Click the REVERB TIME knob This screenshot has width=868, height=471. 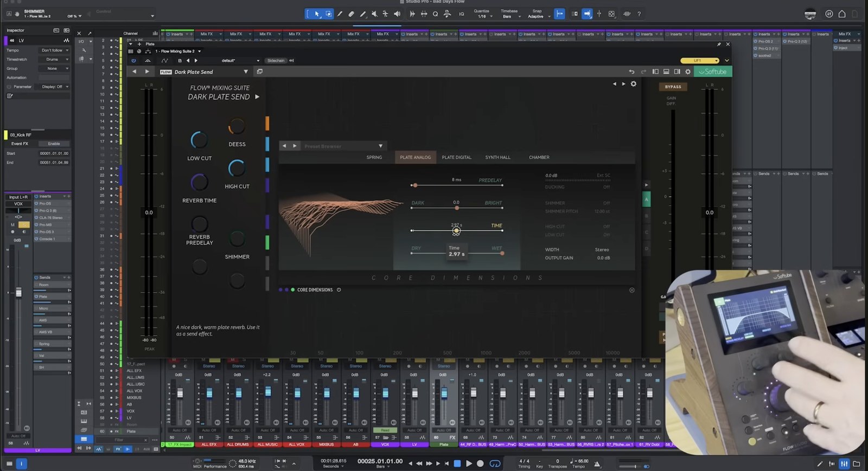pyautogui.click(x=199, y=182)
